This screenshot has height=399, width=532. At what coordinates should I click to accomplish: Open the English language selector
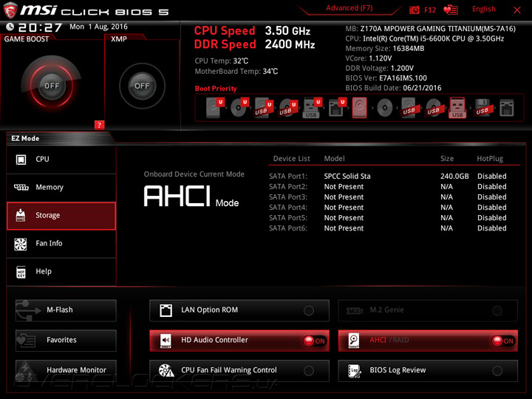coord(484,9)
